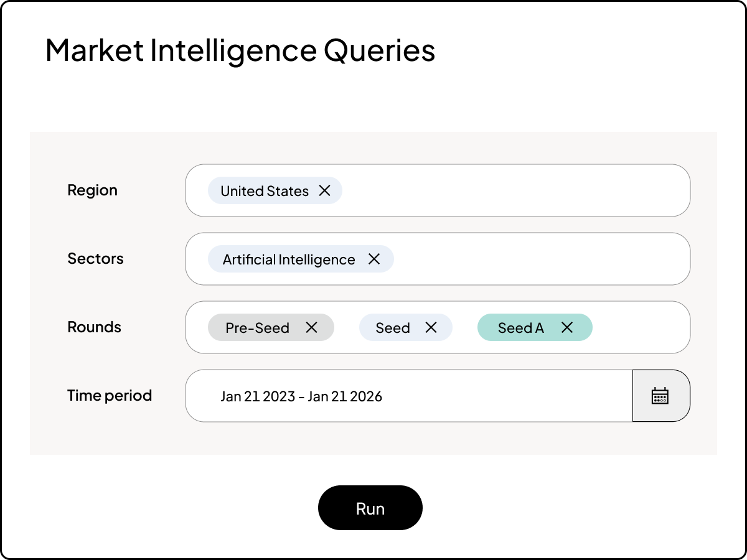The height and width of the screenshot is (560, 747).
Task: Click the green Seed A tag label
Action: tap(520, 328)
